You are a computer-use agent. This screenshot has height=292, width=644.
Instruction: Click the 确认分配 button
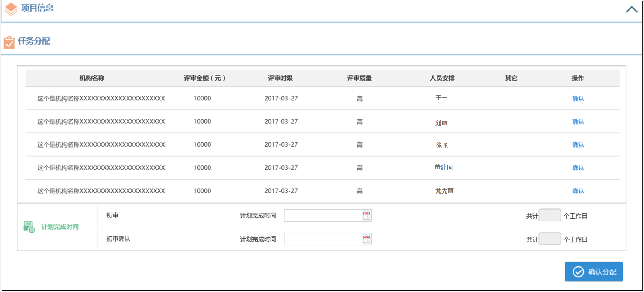pos(594,272)
